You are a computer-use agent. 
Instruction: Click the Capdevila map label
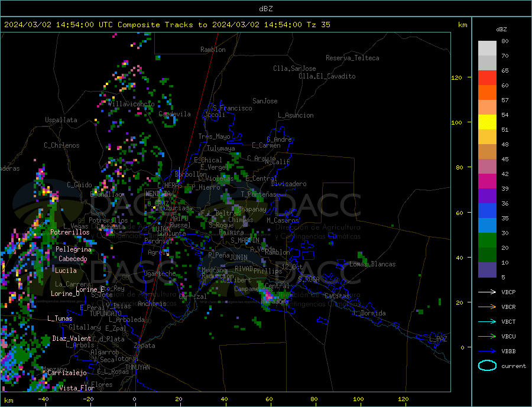click(175, 114)
